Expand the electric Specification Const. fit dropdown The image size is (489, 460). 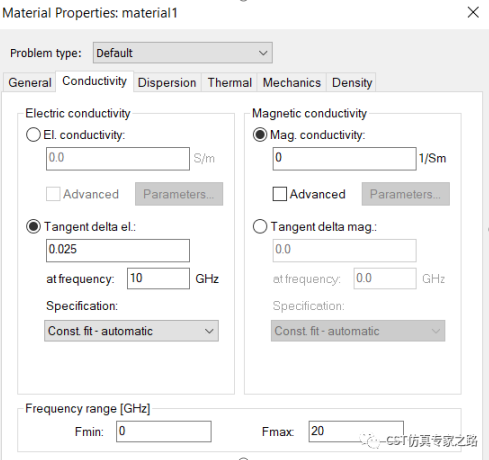tap(131, 331)
